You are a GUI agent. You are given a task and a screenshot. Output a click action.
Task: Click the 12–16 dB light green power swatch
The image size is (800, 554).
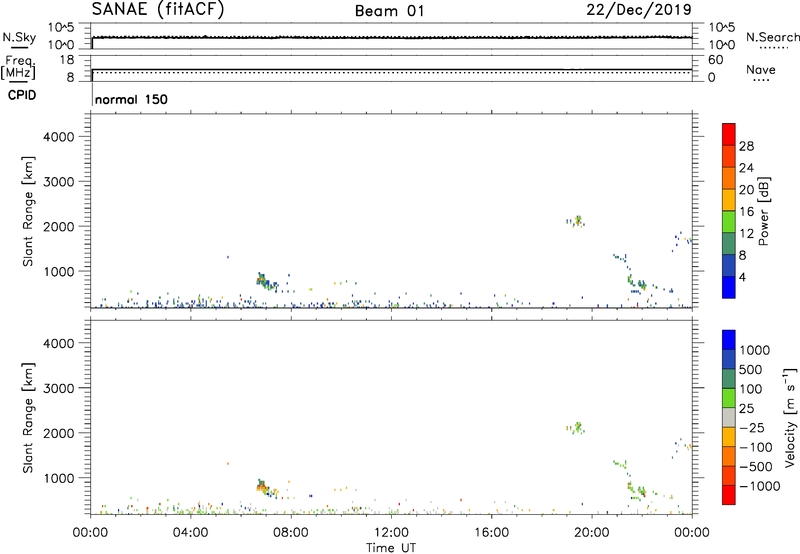(729, 221)
